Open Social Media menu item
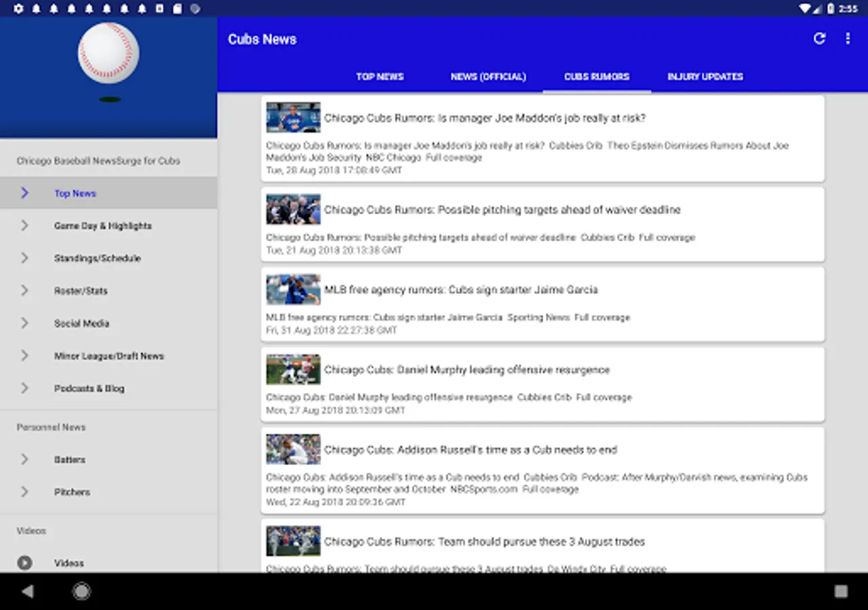 pyautogui.click(x=108, y=323)
